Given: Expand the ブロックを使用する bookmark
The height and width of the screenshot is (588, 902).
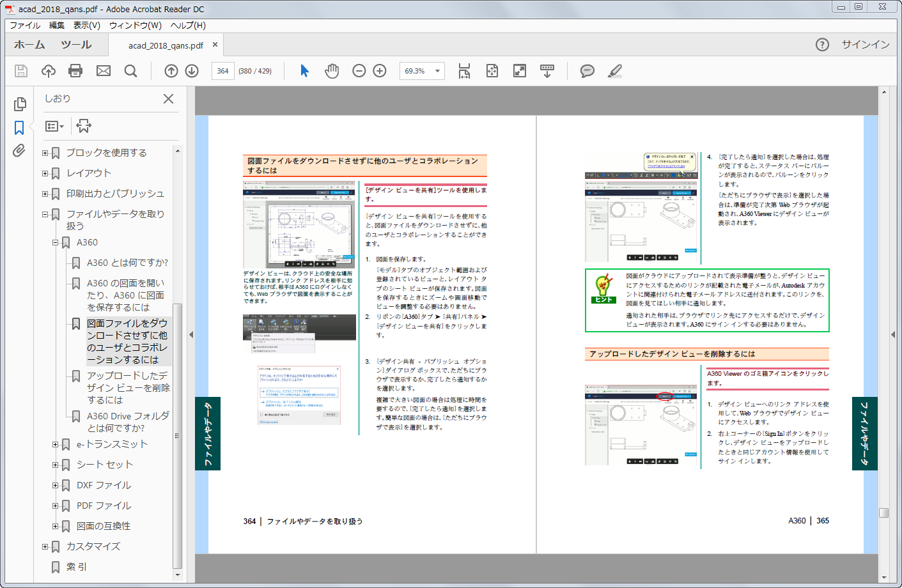Looking at the screenshot, I should coord(45,153).
